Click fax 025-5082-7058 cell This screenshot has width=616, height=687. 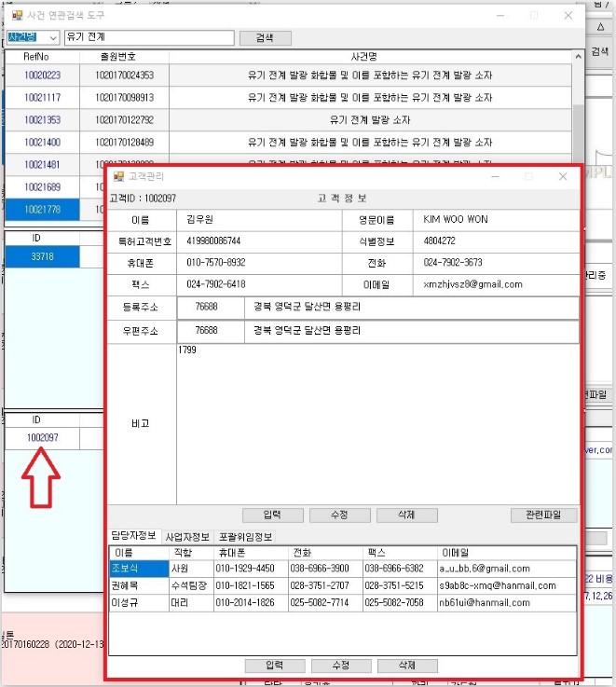pyautogui.click(x=401, y=603)
